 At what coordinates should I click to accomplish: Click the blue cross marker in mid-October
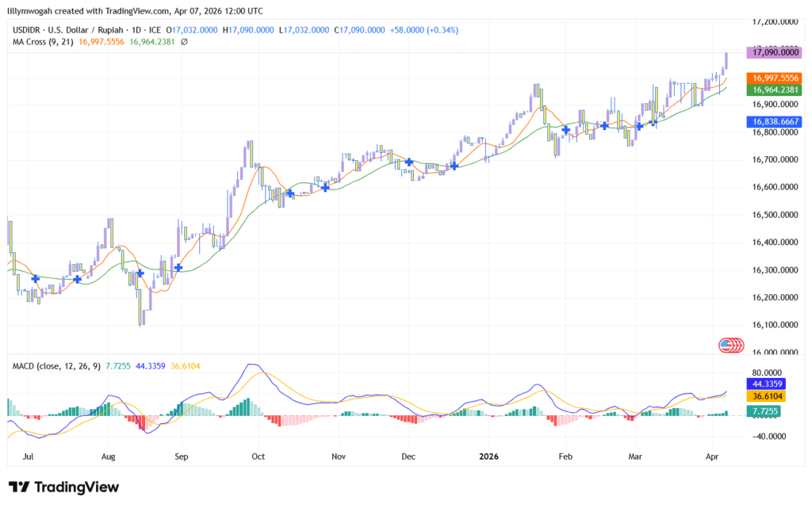pyautogui.click(x=290, y=193)
